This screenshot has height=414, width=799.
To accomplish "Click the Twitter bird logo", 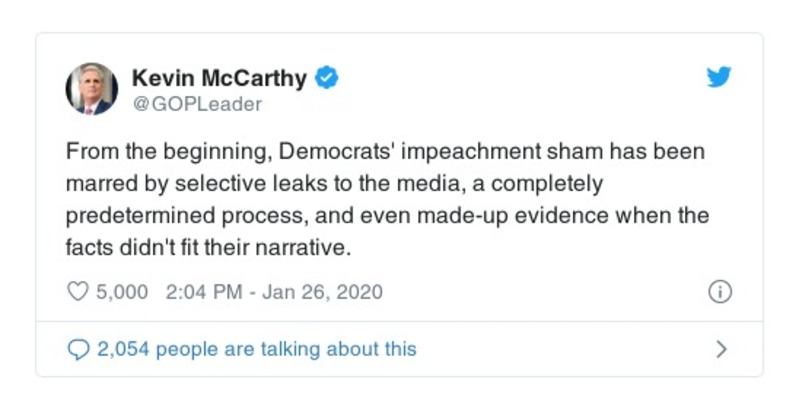I will (719, 78).
